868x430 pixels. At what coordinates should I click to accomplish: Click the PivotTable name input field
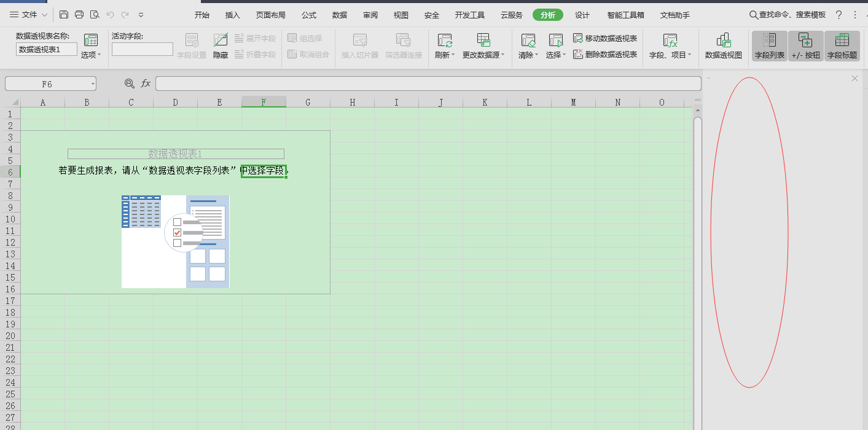point(47,49)
